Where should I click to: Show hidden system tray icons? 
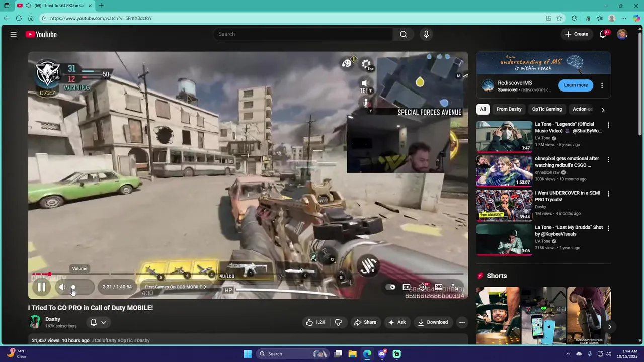pyautogui.click(x=568, y=354)
